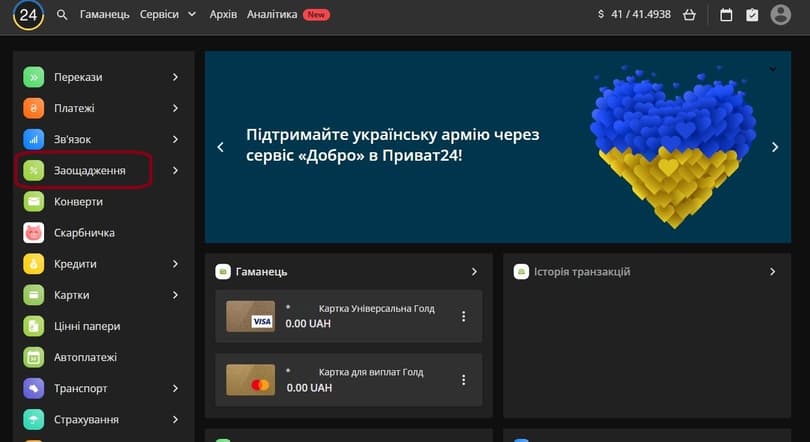Open the Сервіси top menu item
Image resolution: width=810 pixels, height=442 pixels.
coord(159,14)
